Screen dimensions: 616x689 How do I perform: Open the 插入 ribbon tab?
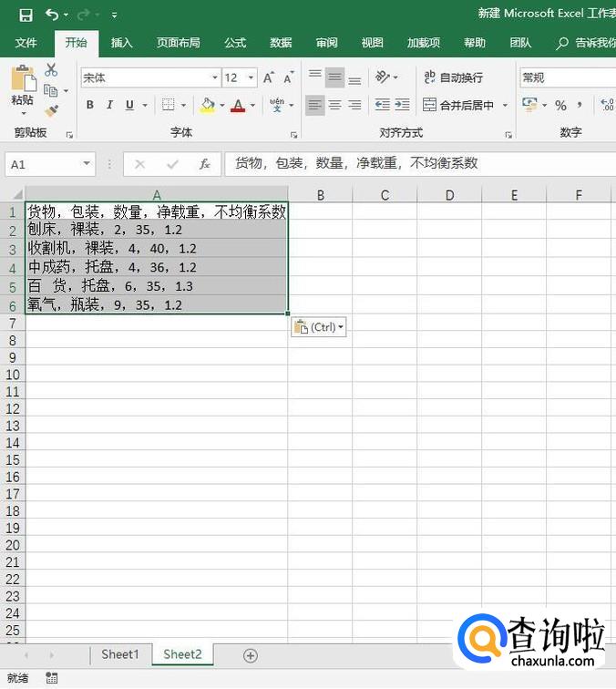tap(121, 43)
